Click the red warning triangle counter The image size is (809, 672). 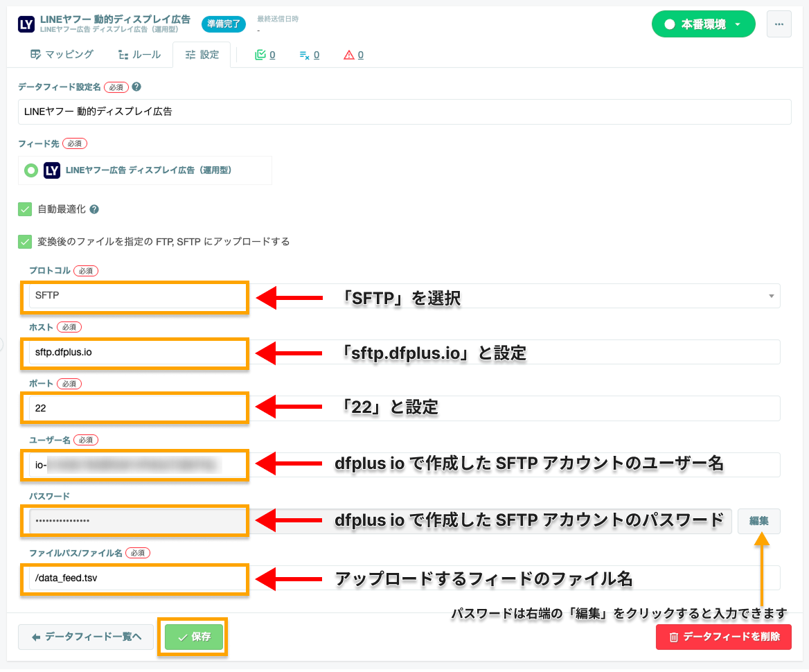point(349,55)
